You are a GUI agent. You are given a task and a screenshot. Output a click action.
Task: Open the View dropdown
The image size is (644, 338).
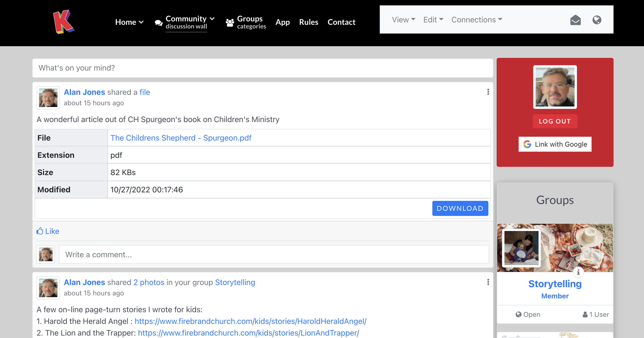[403, 20]
